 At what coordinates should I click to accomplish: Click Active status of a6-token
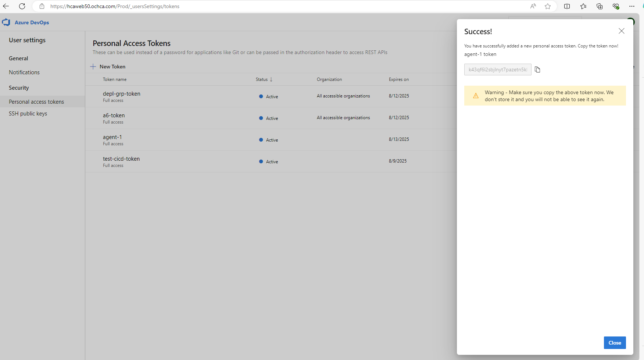(x=269, y=118)
